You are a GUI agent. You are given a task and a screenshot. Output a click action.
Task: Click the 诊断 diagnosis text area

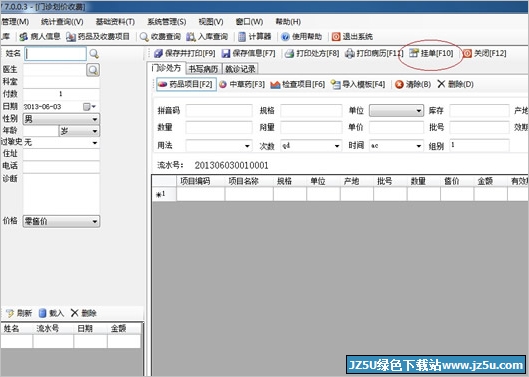(61, 193)
